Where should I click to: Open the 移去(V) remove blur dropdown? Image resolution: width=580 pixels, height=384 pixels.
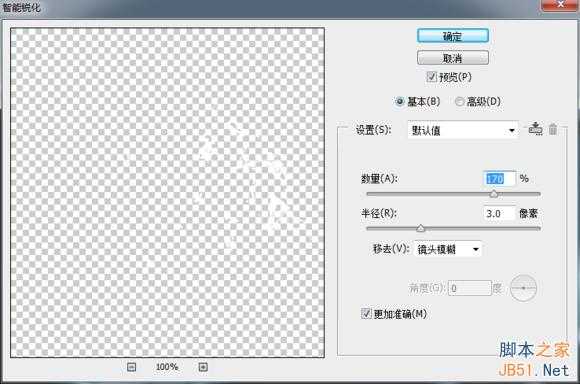coord(448,249)
